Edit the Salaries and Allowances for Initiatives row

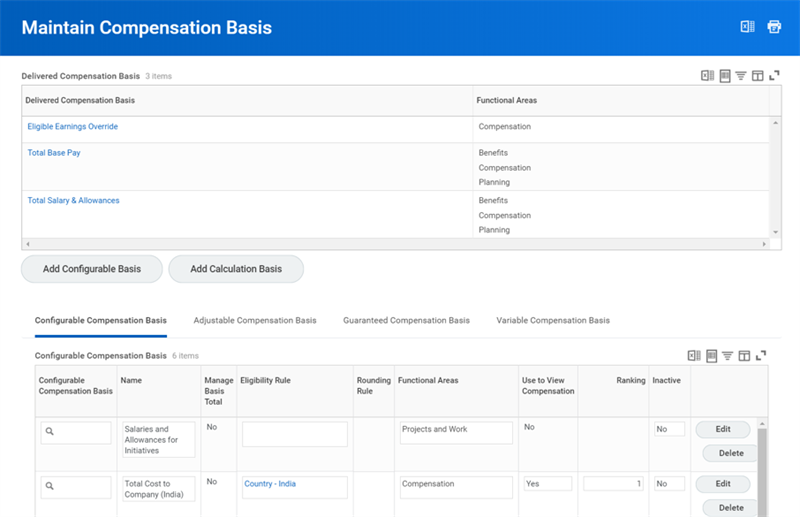click(723, 429)
